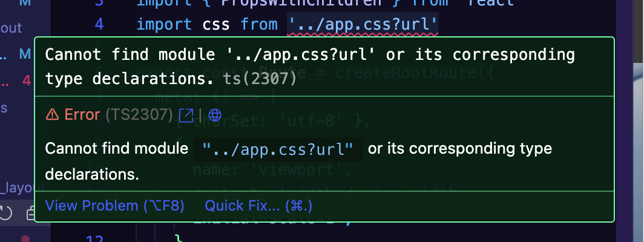Click View Problem link in tooltip
Screen dimensions: 644x242
[x=114, y=206]
